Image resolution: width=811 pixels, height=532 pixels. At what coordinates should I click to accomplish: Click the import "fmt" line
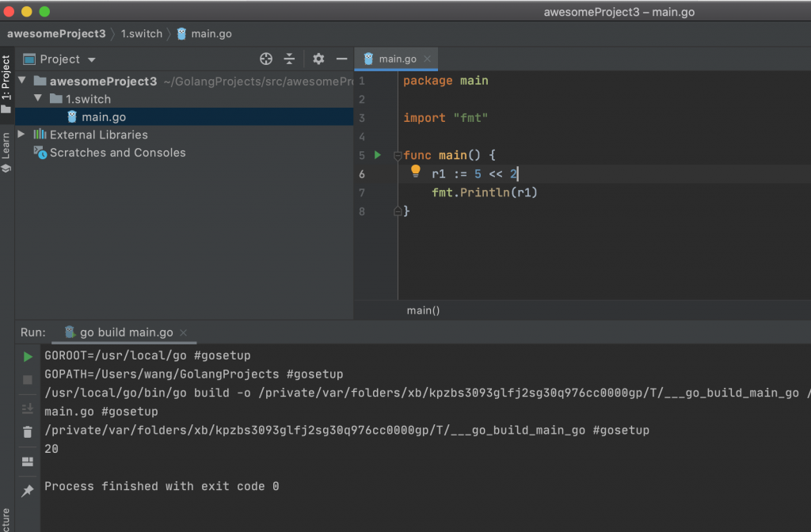point(445,118)
